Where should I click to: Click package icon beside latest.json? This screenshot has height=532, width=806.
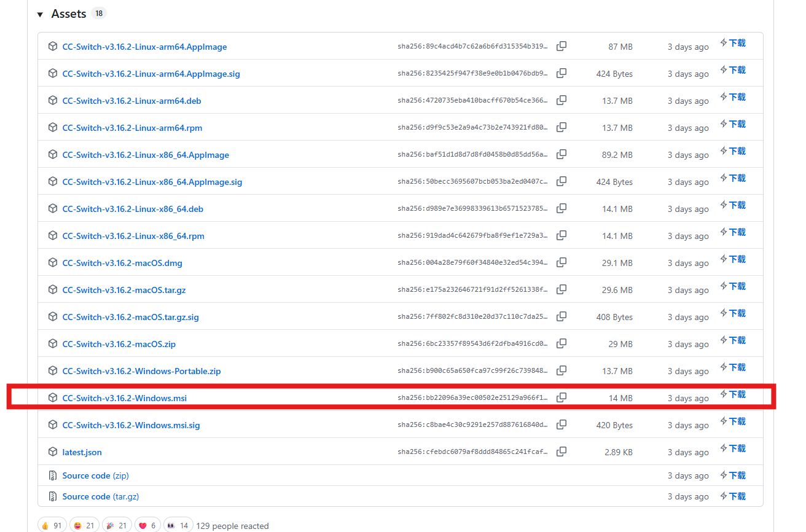tap(53, 452)
